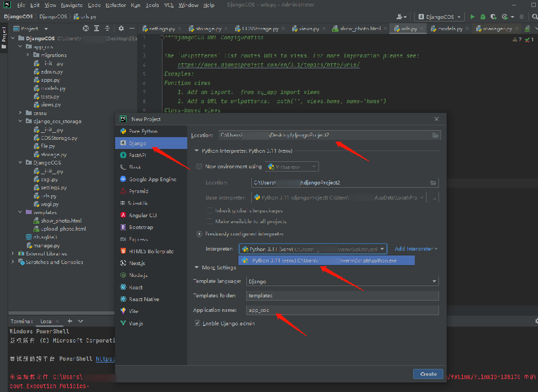Click the Run with Coverage icon

coord(493,17)
